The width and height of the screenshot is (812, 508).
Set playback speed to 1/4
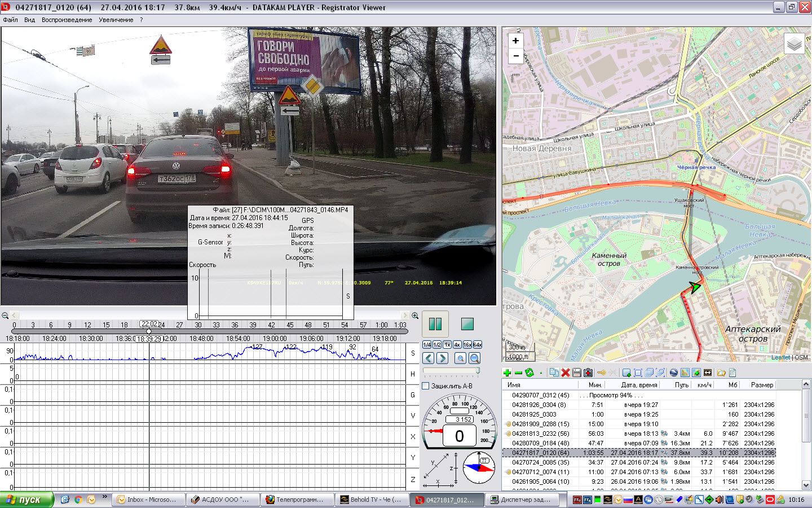[x=427, y=344]
